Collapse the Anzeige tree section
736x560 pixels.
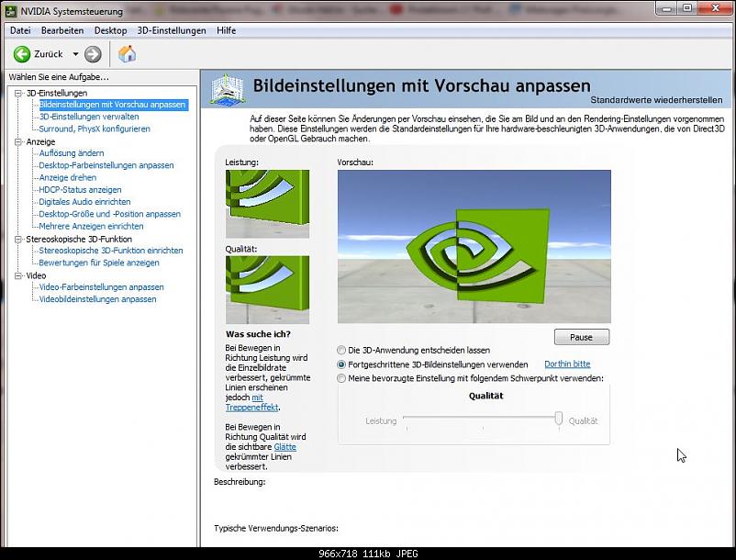[17, 141]
